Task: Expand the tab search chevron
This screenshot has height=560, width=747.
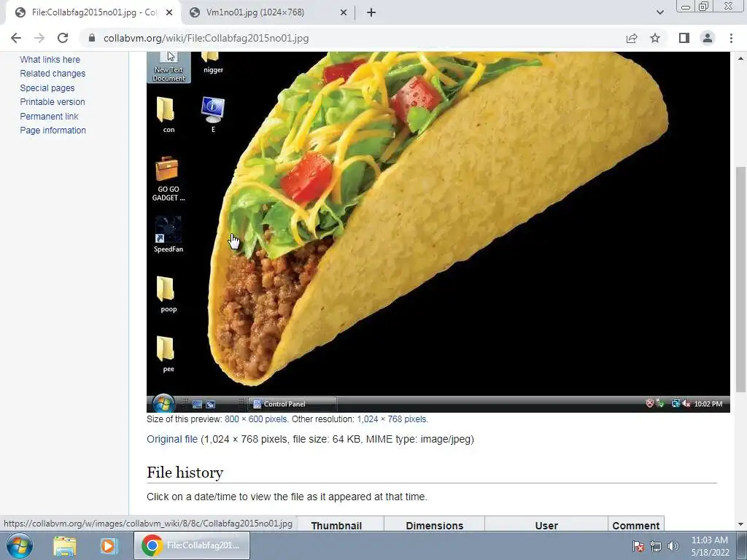Action: pos(659,12)
